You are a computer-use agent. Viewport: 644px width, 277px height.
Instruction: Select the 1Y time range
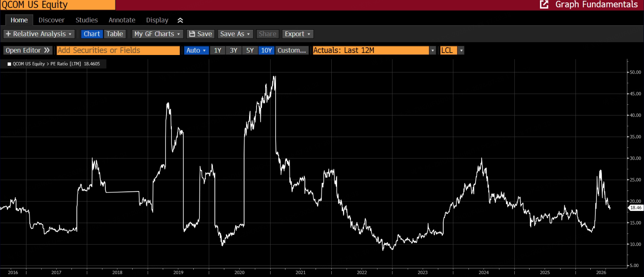click(218, 50)
